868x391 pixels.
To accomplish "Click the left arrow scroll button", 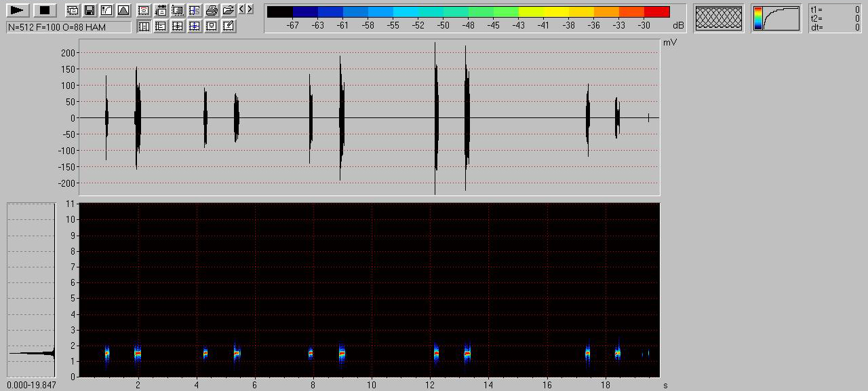I will pyautogui.click(x=242, y=9).
